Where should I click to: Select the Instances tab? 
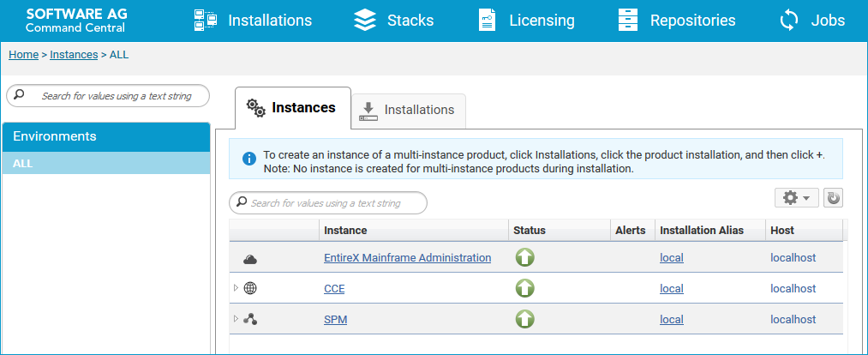point(293,108)
